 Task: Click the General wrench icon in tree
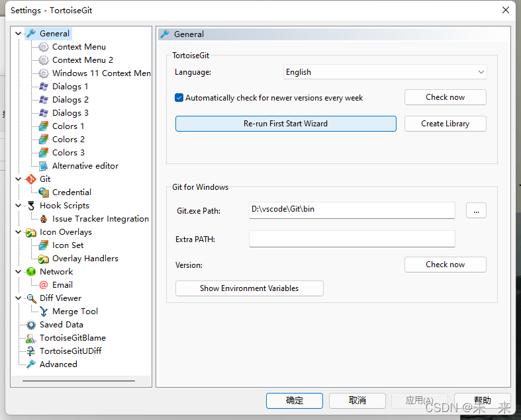31,34
